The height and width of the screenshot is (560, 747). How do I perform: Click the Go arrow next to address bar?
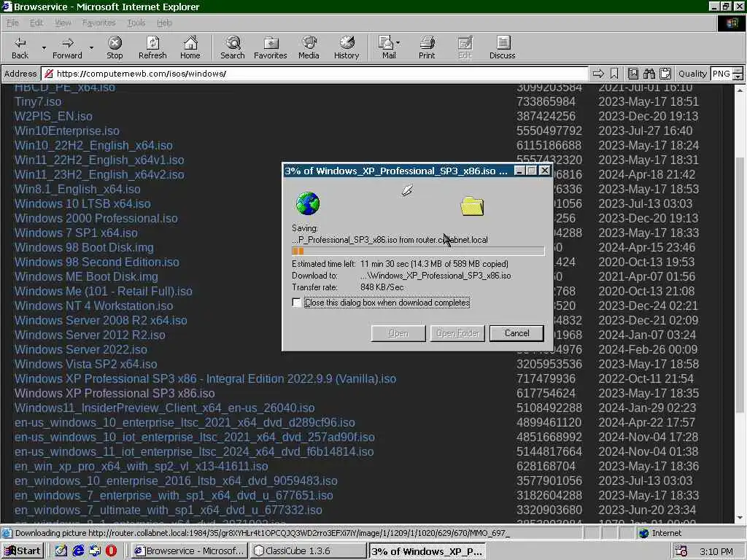tap(598, 74)
